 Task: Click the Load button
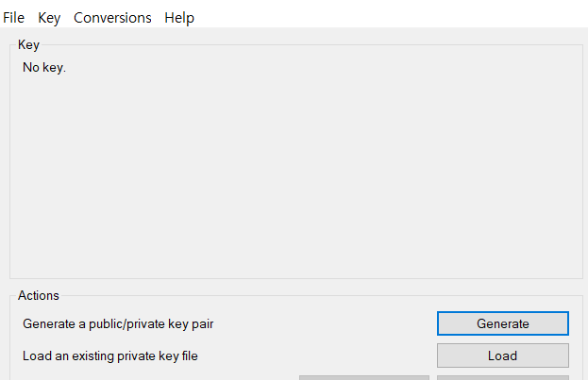coord(502,355)
